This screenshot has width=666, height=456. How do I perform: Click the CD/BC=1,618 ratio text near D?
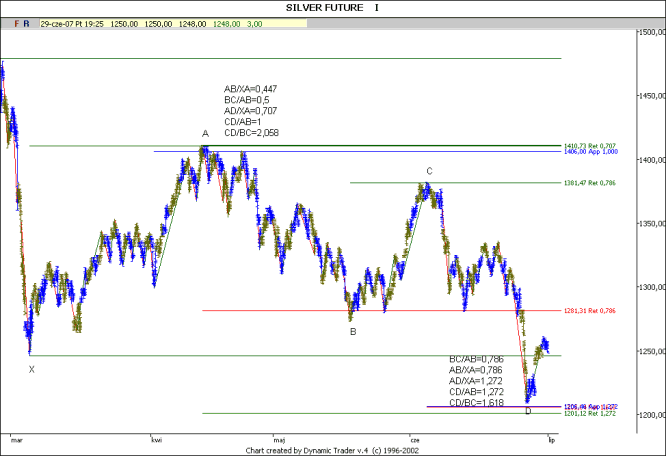point(475,402)
